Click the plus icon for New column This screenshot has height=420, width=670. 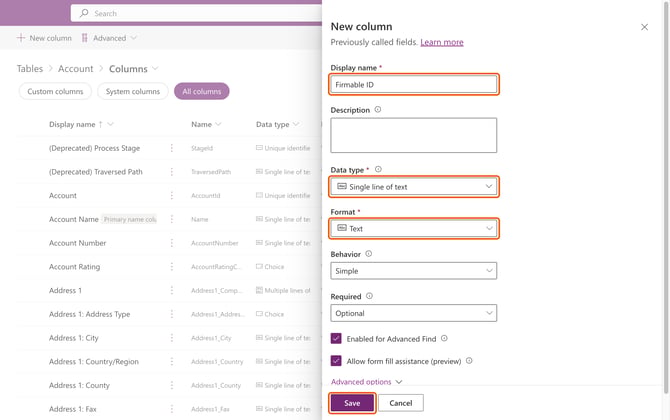pos(21,38)
